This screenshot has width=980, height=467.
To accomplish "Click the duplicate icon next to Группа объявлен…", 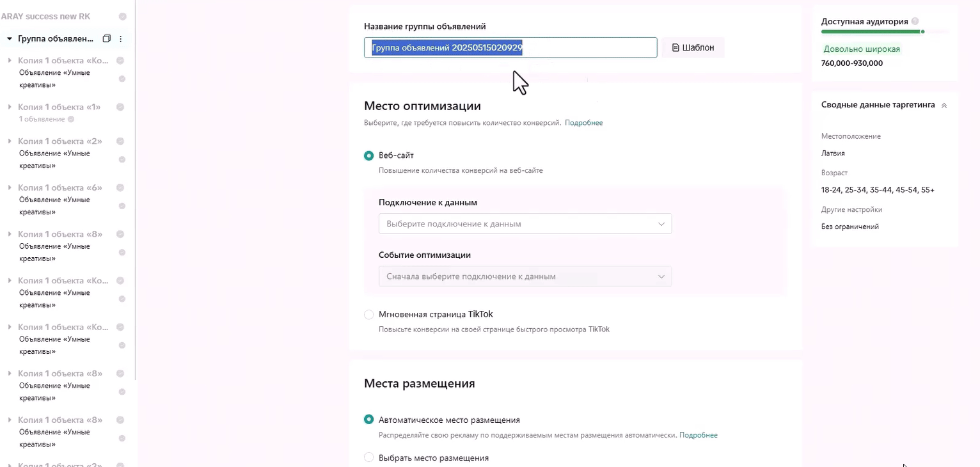I will pyautogui.click(x=107, y=38).
